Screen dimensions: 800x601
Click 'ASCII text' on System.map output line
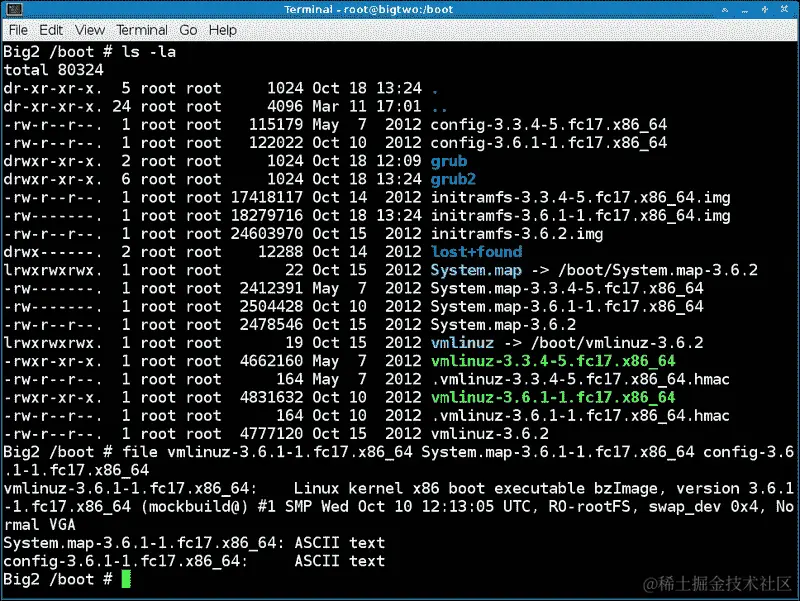pyautogui.click(x=339, y=543)
